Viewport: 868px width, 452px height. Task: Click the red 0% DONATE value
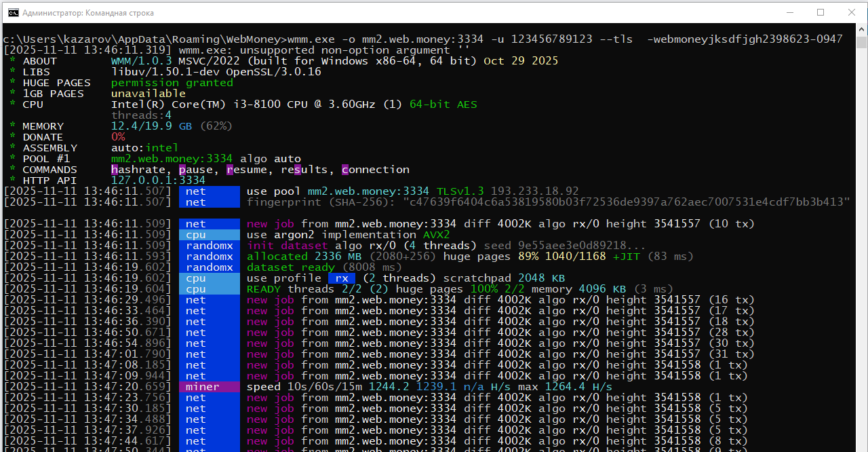tap(118, 137)
